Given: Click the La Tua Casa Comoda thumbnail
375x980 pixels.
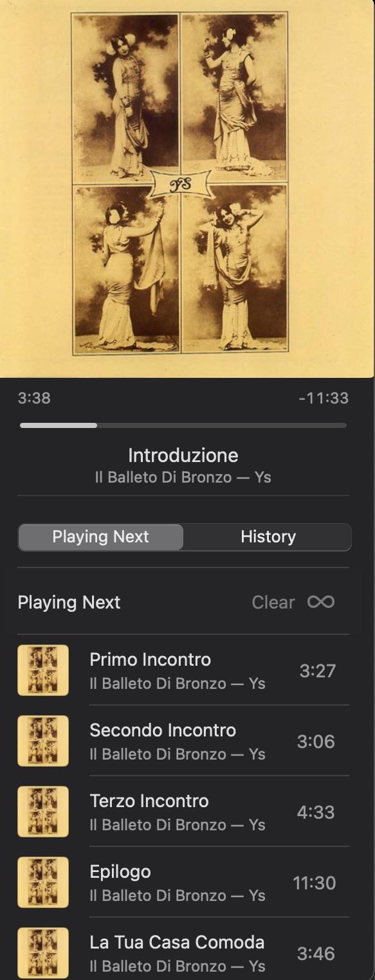Looking at the screenshot, I should tap(43, 953).
